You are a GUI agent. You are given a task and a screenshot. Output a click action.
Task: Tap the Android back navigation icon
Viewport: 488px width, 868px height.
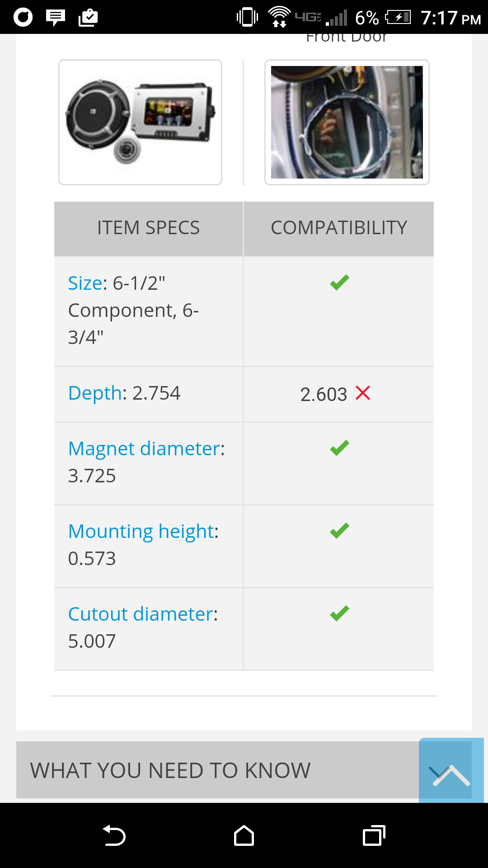pyautogui.click(x=114, y=835)
